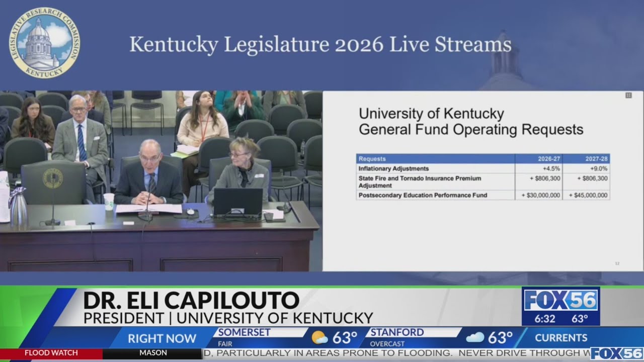Click 'OVERCAST' condition under Stanford

click(387, 344)
